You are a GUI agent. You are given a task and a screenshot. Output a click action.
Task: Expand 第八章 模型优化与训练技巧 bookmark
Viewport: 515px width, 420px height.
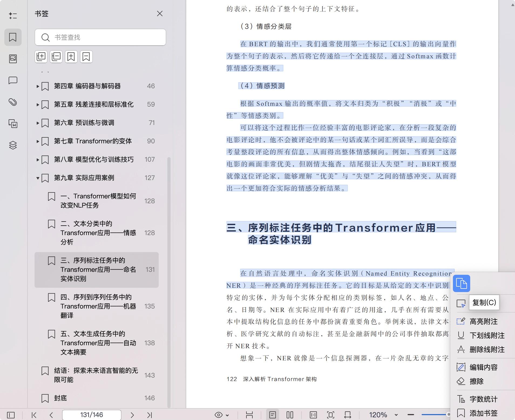(38, 160)
